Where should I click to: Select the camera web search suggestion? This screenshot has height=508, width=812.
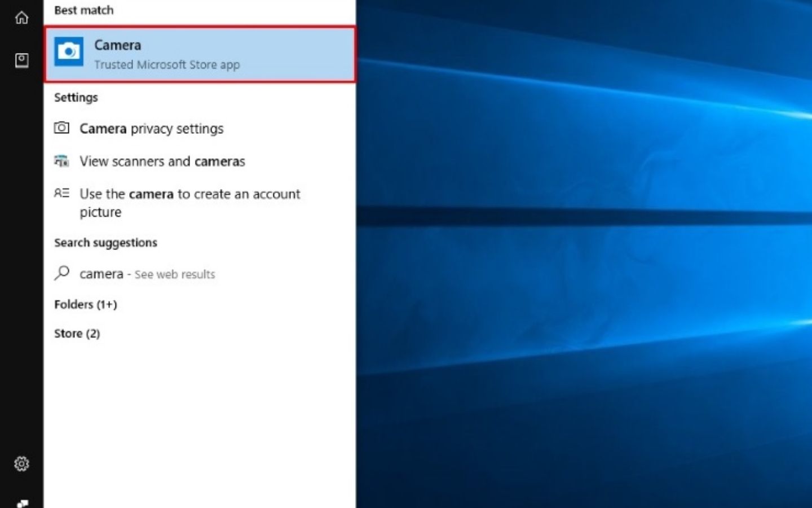coord(101,274)
